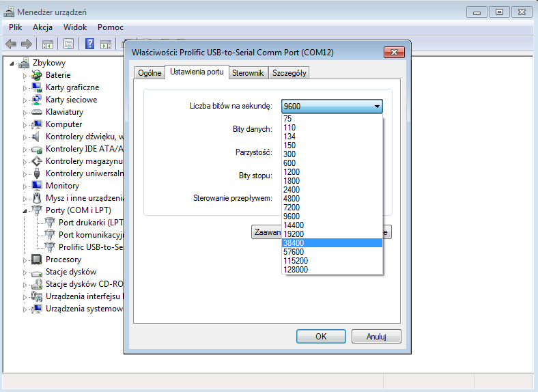This screenshot has height=392, width=538.
Task: Click the Forward arrow toolbar icon
Action: [27, 44]
